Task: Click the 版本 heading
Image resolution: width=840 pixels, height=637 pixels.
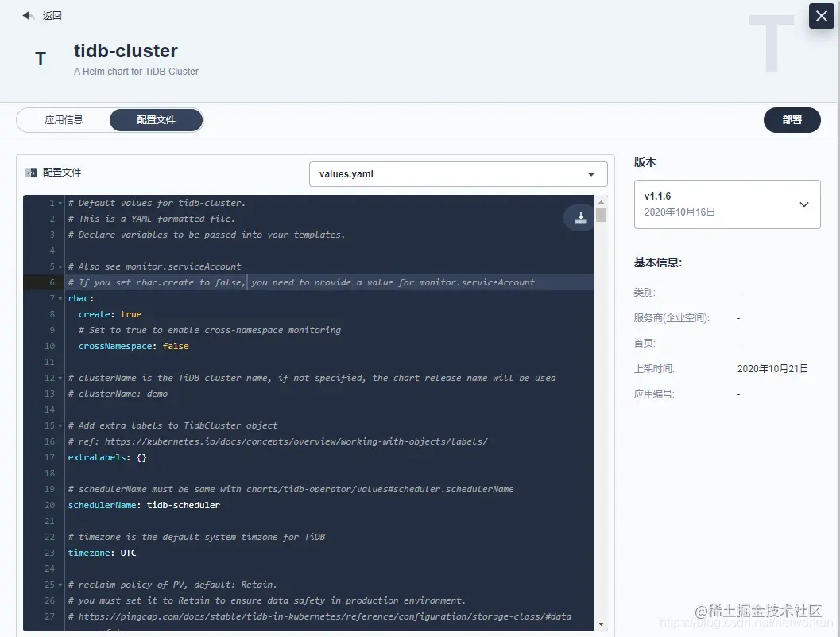Action: (645, 162)
